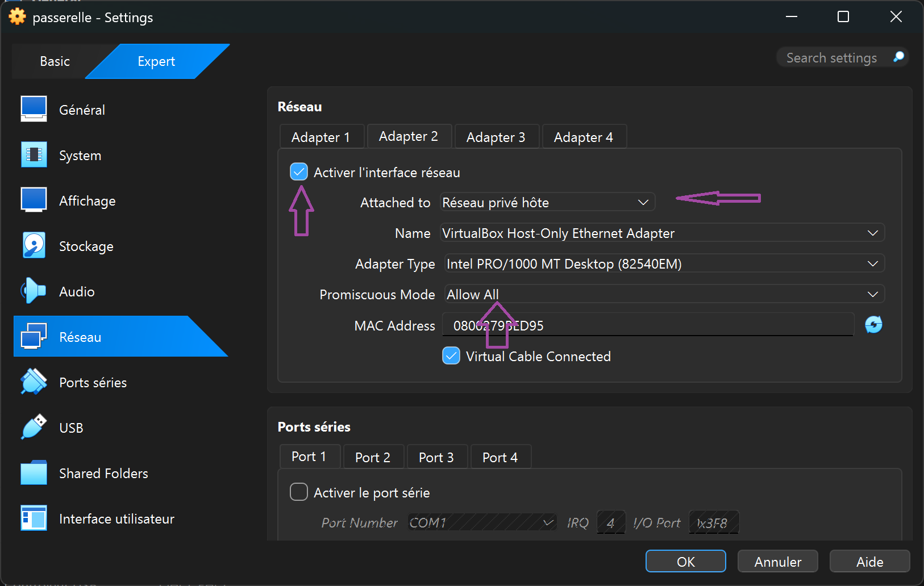Click the Aide button

[869, 561]
